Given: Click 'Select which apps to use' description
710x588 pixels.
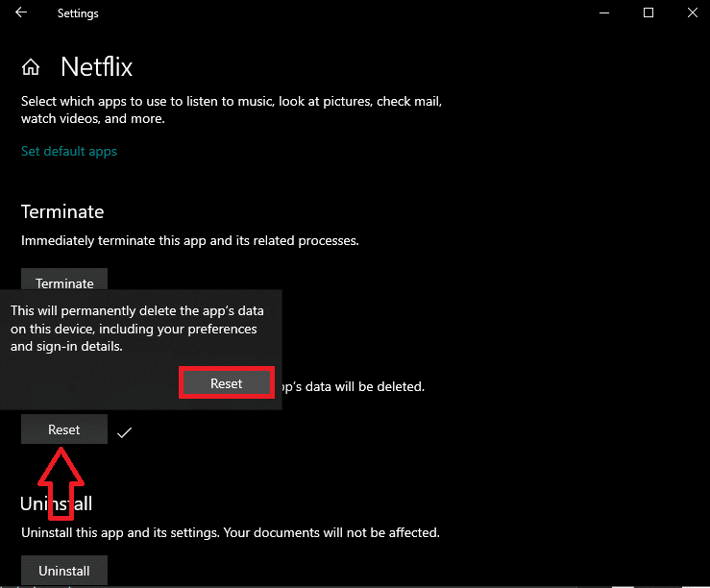Looking at the screenshot, I should tap(232, 110).
